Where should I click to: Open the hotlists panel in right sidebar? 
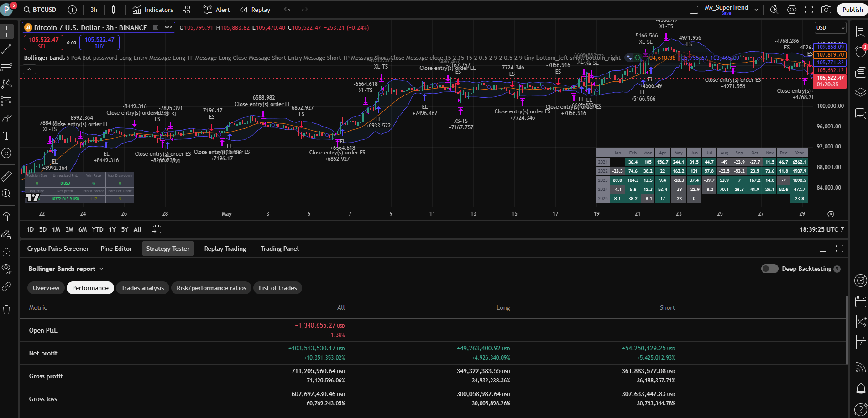pos(860,72)
